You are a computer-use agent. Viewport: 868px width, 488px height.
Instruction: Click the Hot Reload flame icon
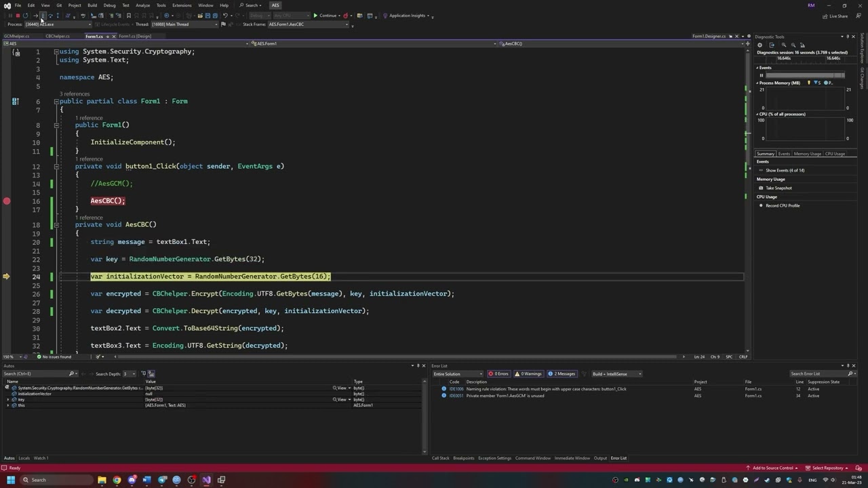point(346,16)
